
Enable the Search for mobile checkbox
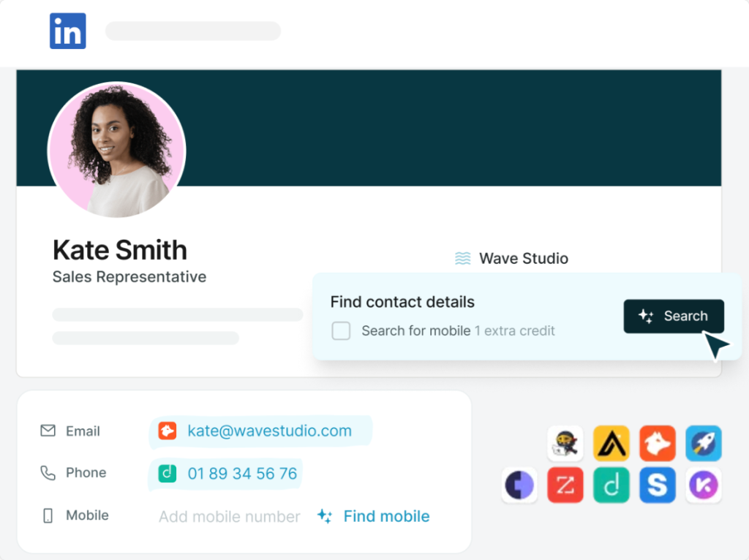(341, 330)
